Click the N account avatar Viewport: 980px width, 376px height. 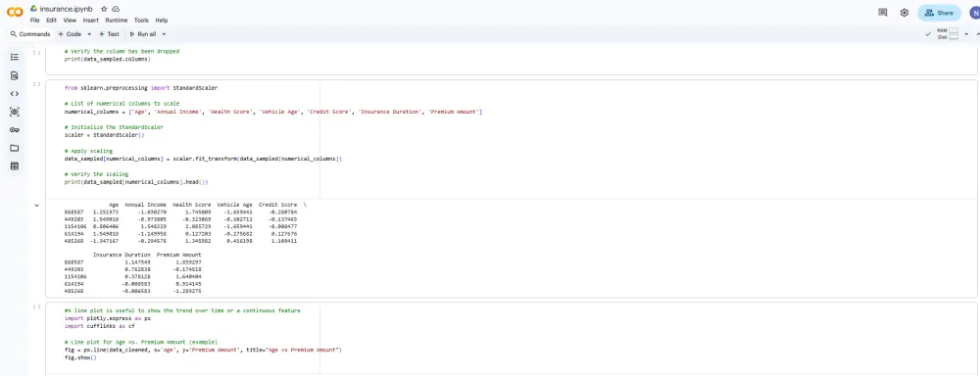point(974,13)
